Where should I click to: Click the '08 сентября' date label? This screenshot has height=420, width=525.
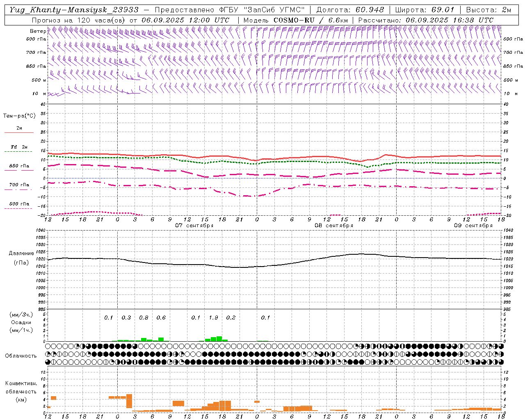pos(334,226)
